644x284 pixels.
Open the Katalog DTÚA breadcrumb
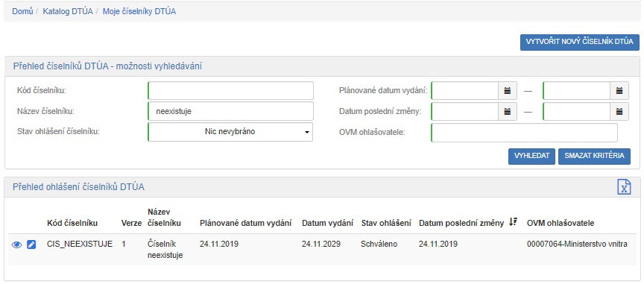(x=68, y=11)
